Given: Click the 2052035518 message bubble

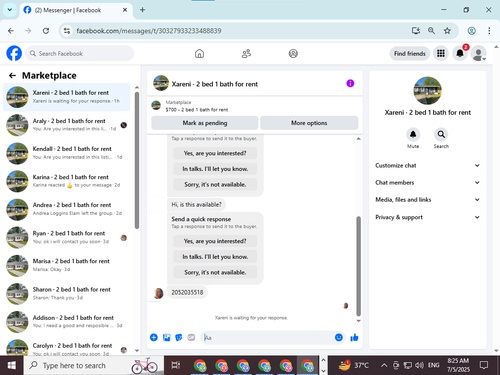Looking at the screenshot, I should pyautogui.click(x=187, y=292).
